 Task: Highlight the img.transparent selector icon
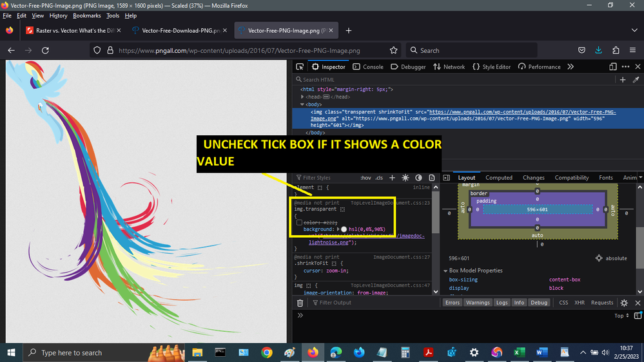[x=342, y=209]
